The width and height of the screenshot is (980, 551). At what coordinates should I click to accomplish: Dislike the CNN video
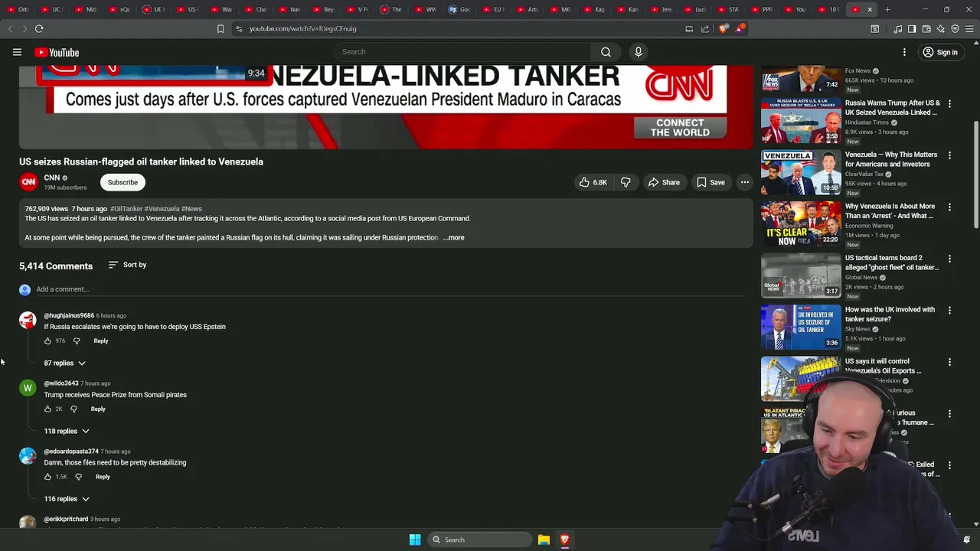tap(626, 182)
